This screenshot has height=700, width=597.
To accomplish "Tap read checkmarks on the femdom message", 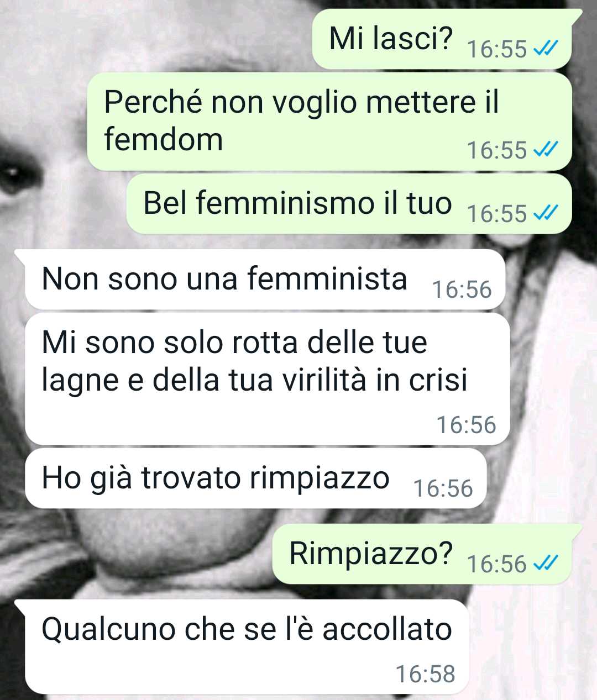I will pos(545,150).
